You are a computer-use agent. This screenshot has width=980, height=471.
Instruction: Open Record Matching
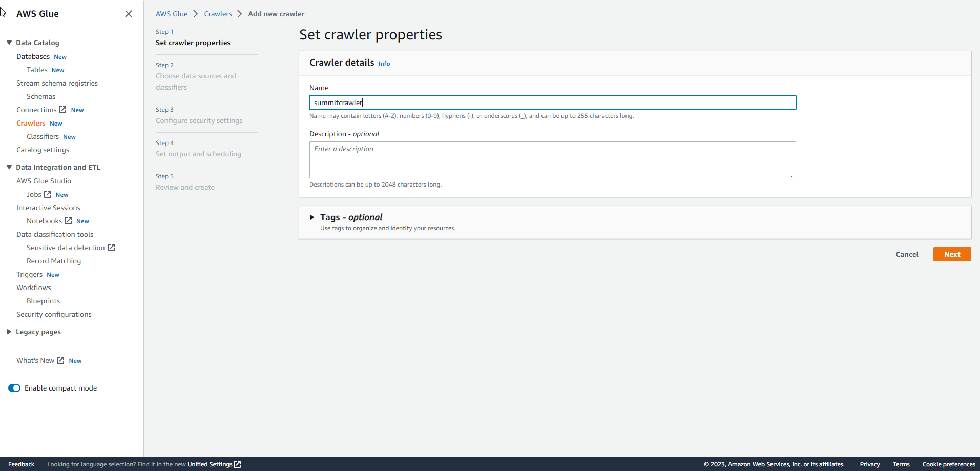[54, 261]
